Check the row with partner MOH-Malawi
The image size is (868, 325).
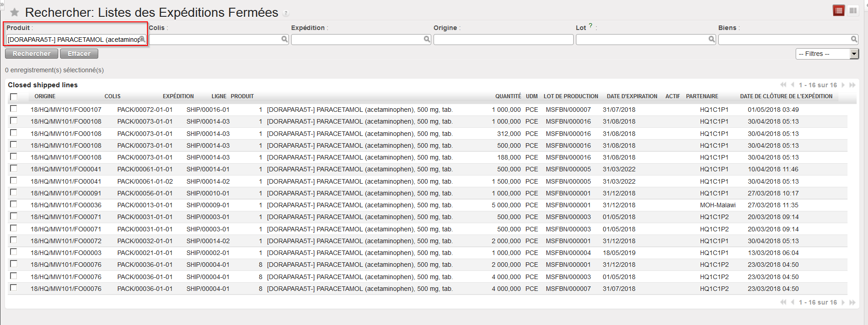pyautogui.click(x=14, y=205)
